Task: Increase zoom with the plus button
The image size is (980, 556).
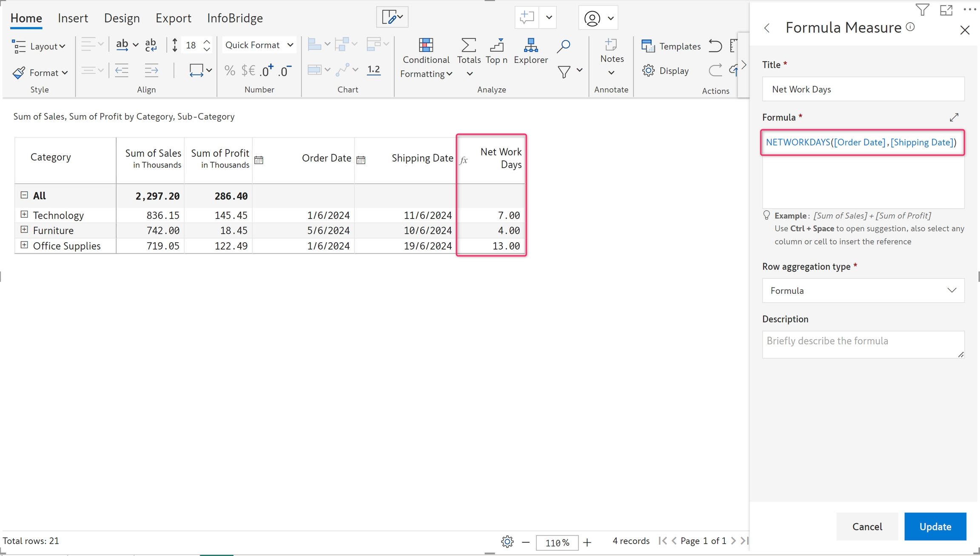Action: pos(587,542)
